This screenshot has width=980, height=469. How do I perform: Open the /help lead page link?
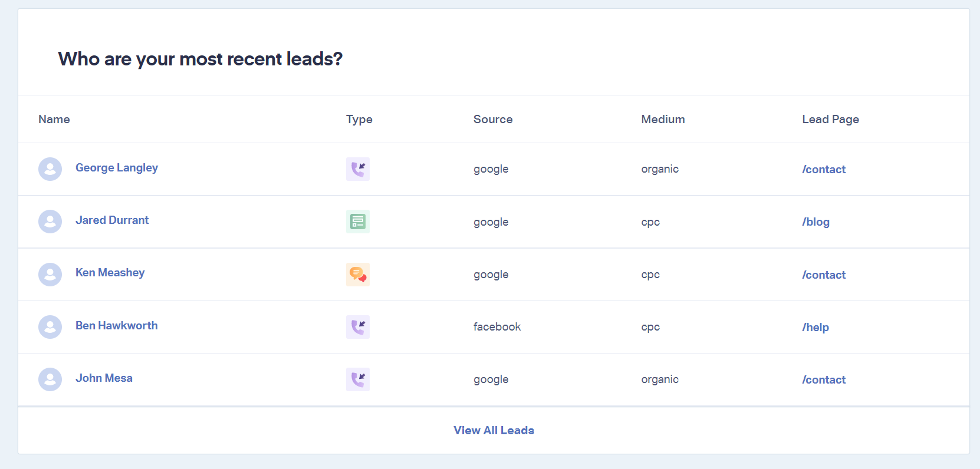(815, 328)
